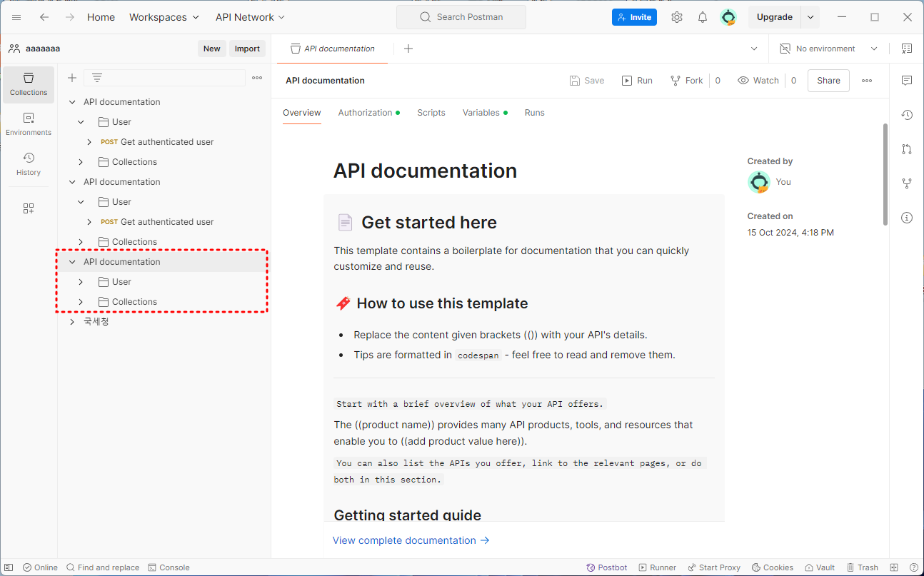
Task: Switch to the Authorization tab
Action: [368, 113]
